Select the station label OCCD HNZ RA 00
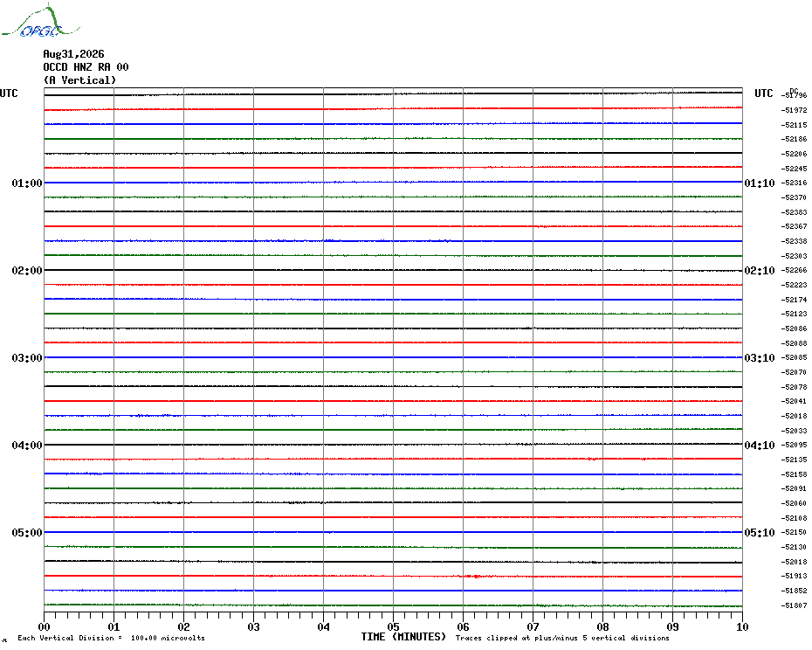Screen dimensions: 812x650 click(86, 67)
